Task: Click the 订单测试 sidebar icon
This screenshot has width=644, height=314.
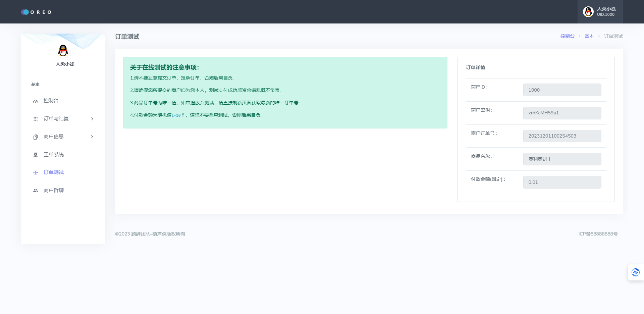Action: [x=36, y=172]
